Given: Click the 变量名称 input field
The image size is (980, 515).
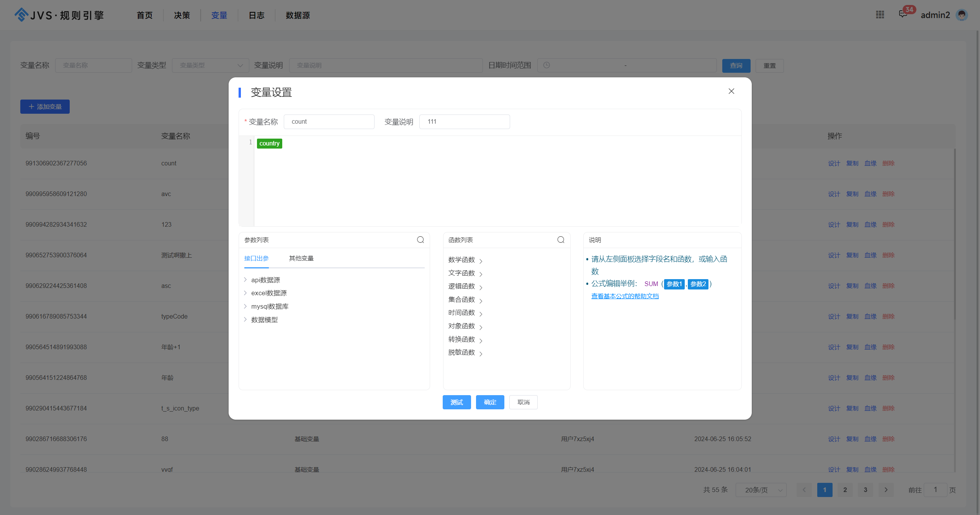Looking at the screenshot, I should [328, 121].
